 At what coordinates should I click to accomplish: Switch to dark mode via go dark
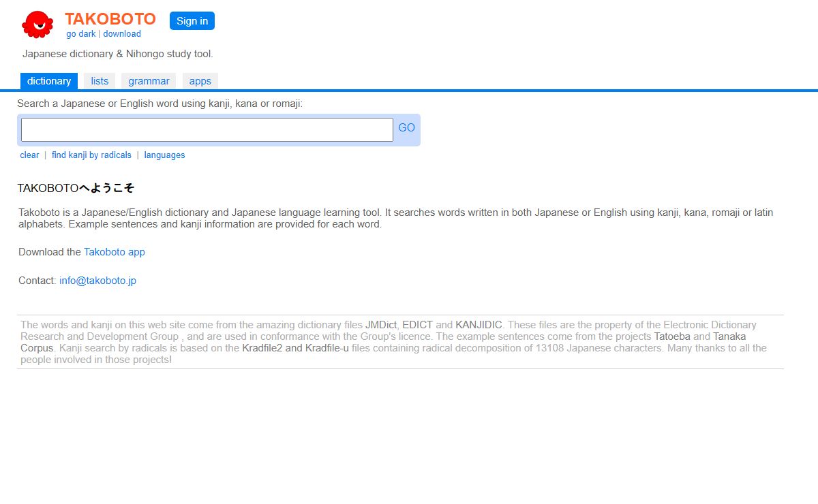pyautogui.click(x=81, y=34)
